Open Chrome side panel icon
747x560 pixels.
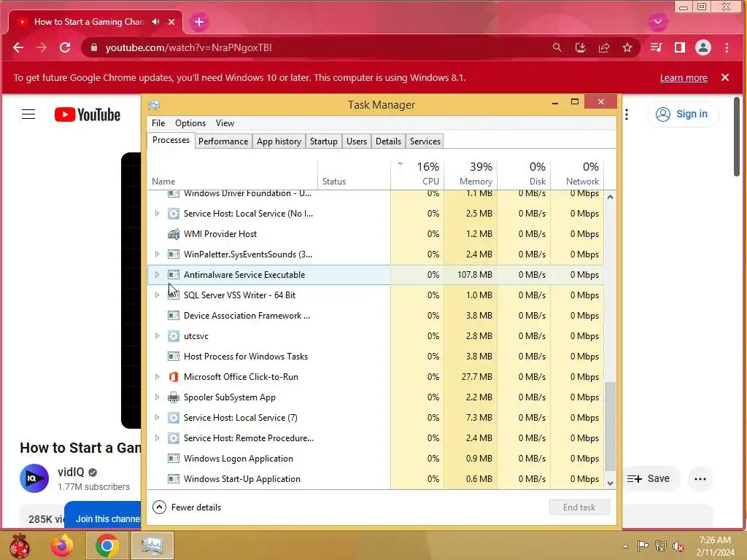679,47
